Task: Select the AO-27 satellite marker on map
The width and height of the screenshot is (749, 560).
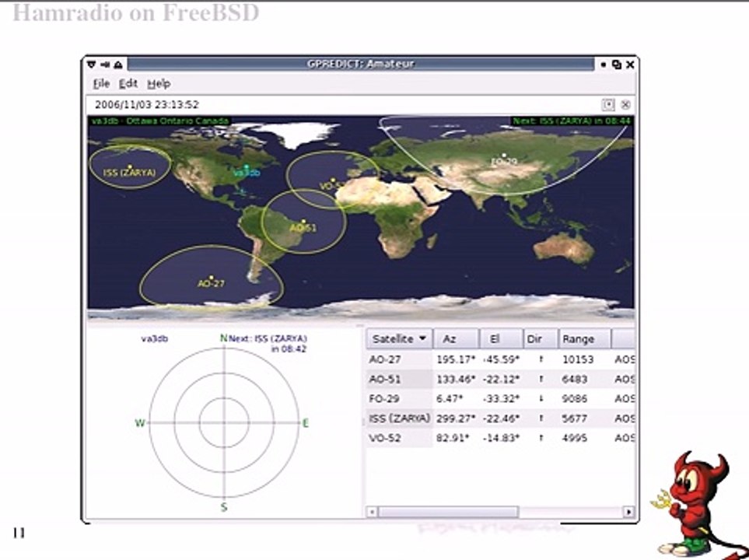Action: (211, 277)
